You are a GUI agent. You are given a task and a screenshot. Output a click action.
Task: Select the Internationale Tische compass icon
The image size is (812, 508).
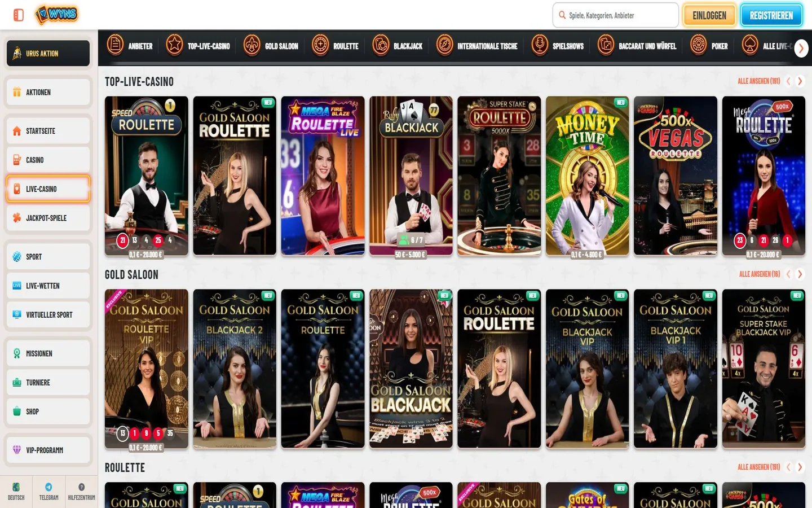click(x=444, y=44)
